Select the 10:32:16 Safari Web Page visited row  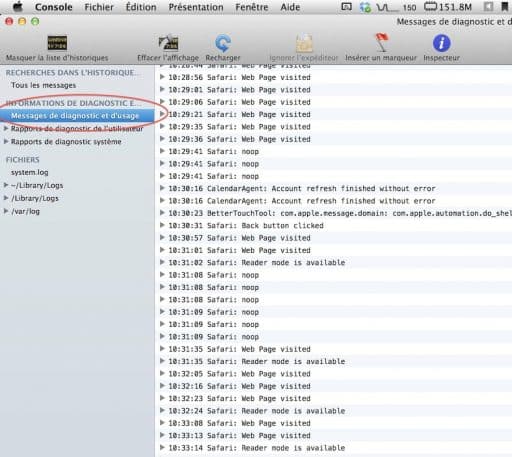[x=333, y=386]
